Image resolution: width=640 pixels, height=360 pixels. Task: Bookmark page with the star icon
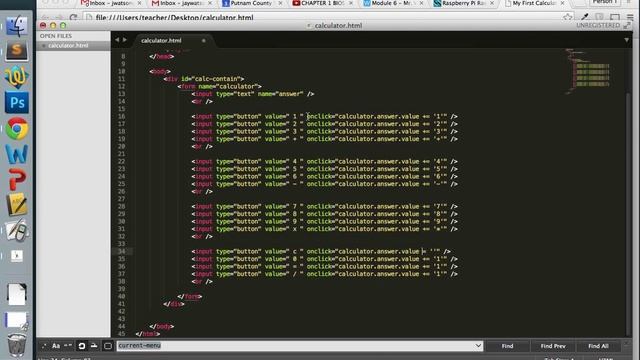point(567,17)
